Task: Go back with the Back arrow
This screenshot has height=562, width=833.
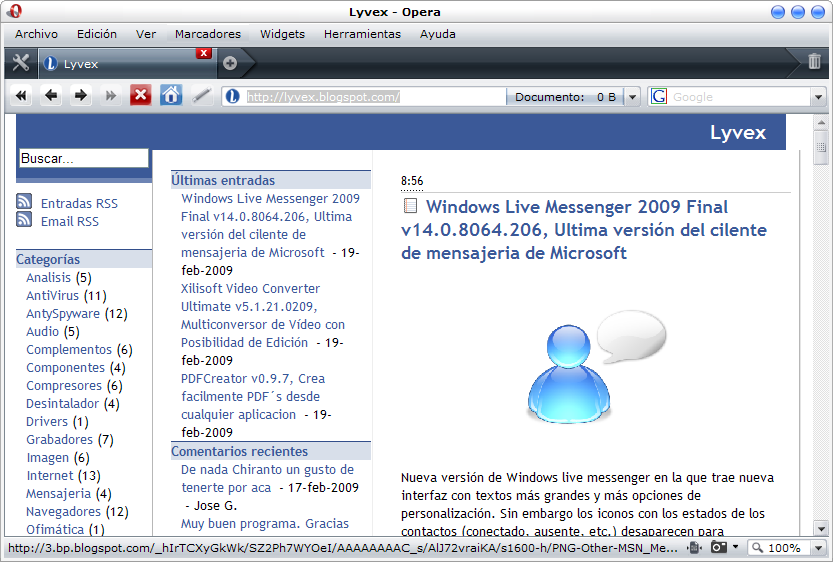Action: point(51,96)
